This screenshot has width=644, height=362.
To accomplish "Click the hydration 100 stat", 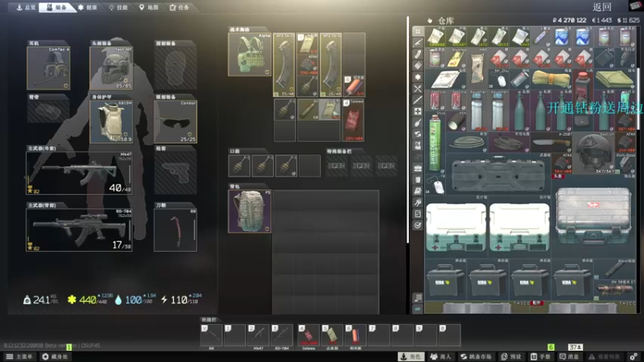I will coord(135,300).
